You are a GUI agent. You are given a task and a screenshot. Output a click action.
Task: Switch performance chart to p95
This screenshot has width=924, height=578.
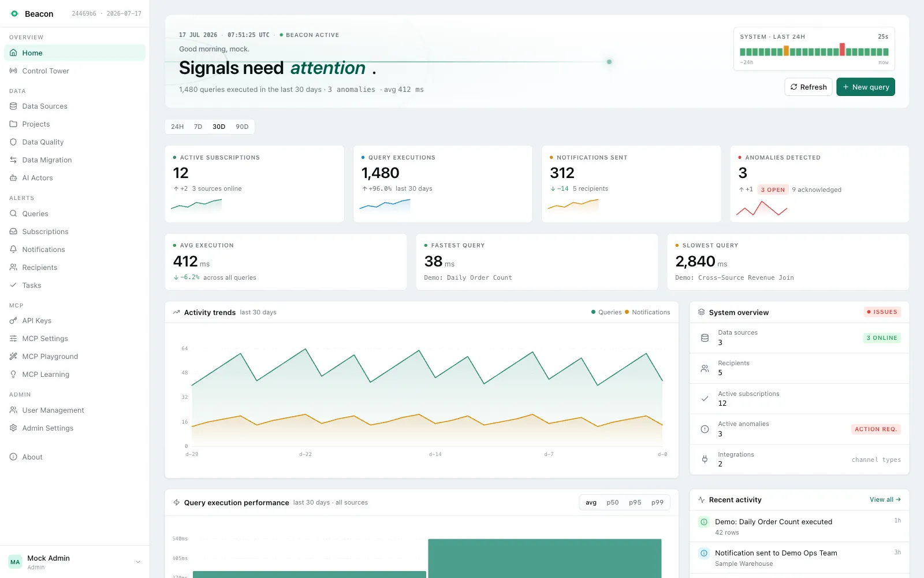pos(635,502)
